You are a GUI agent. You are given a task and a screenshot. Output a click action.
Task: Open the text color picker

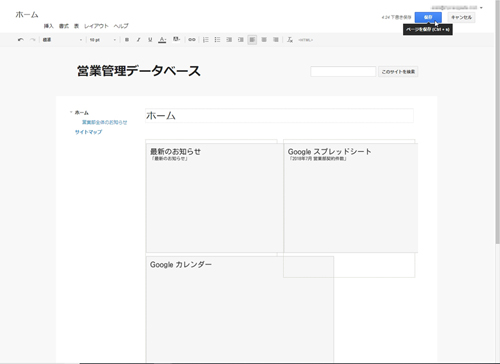click(162, 40)
